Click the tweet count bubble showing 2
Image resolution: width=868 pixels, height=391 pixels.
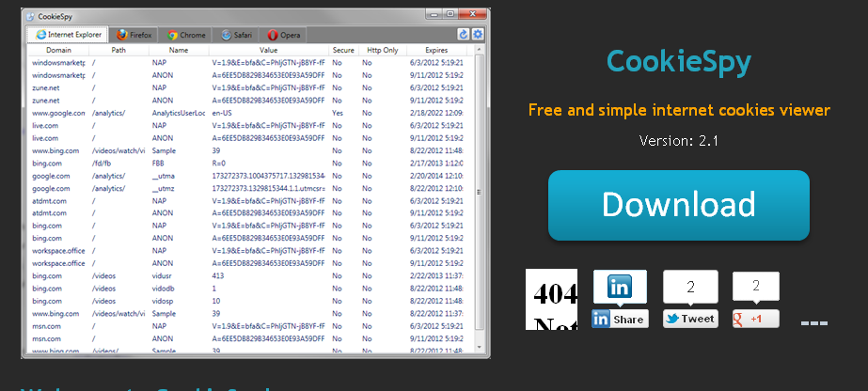pos(690,288)
